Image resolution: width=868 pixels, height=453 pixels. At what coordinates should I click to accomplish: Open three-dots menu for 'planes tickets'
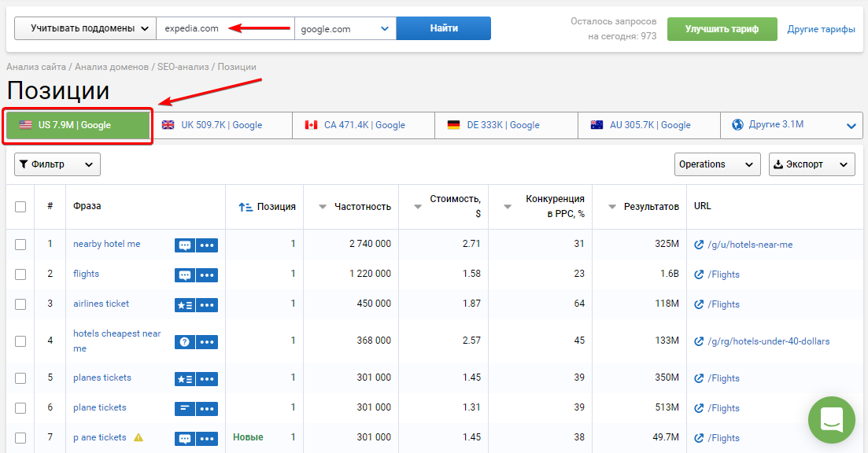click(207, 379)
